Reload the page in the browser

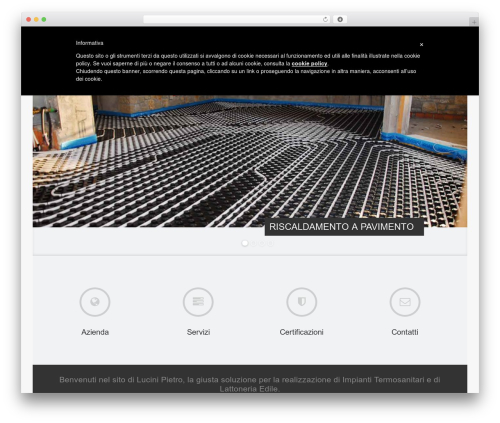tap(325, 19)
